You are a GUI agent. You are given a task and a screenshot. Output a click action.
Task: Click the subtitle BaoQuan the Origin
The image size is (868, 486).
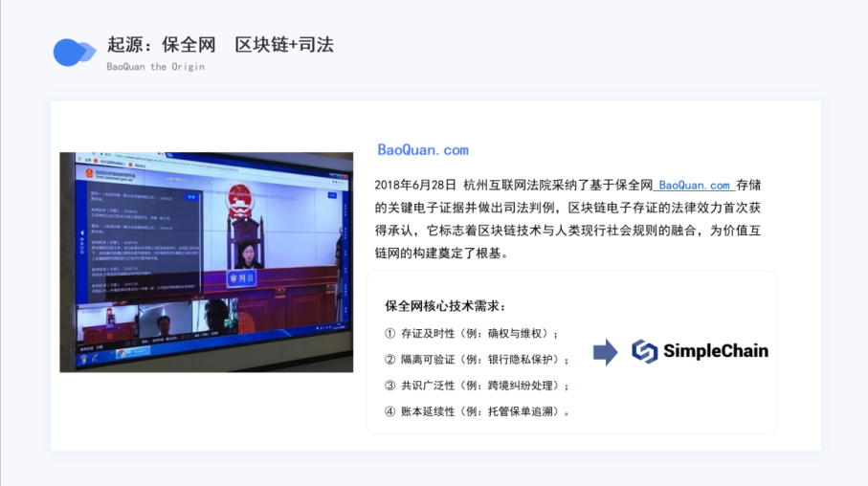[155, 67]
